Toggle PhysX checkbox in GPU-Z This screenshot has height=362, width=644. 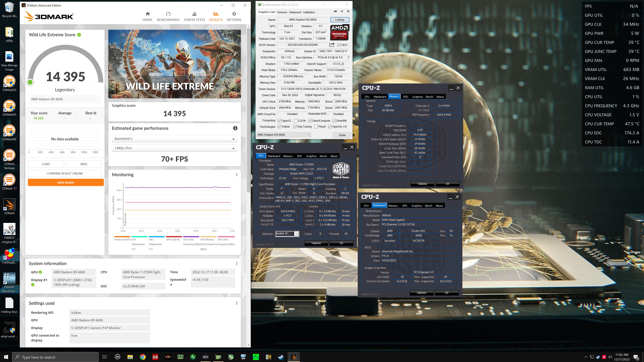[316, 127]
